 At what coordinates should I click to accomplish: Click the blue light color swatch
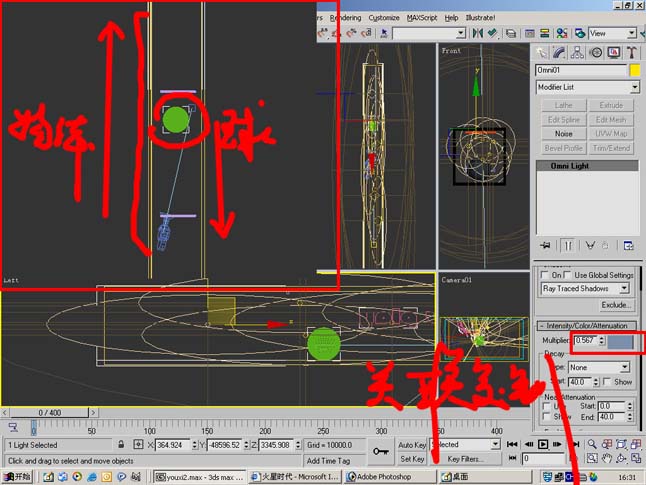620,342
